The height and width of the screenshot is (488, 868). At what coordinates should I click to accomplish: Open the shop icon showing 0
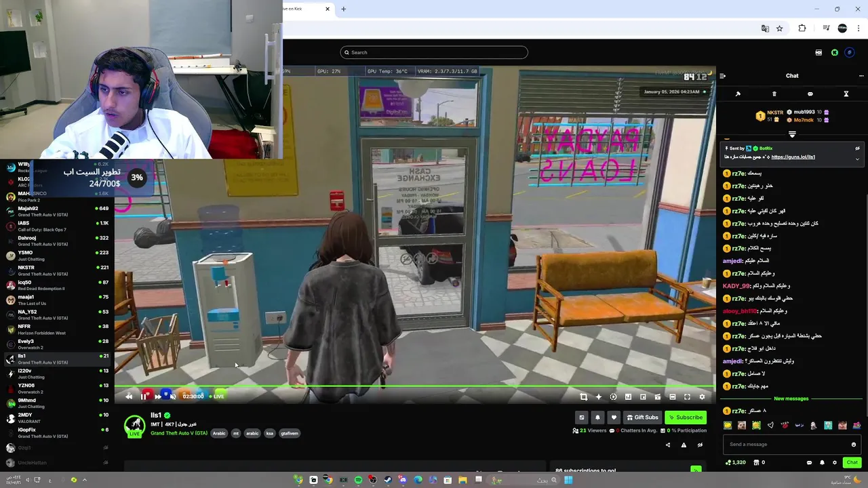coord(759,462)
